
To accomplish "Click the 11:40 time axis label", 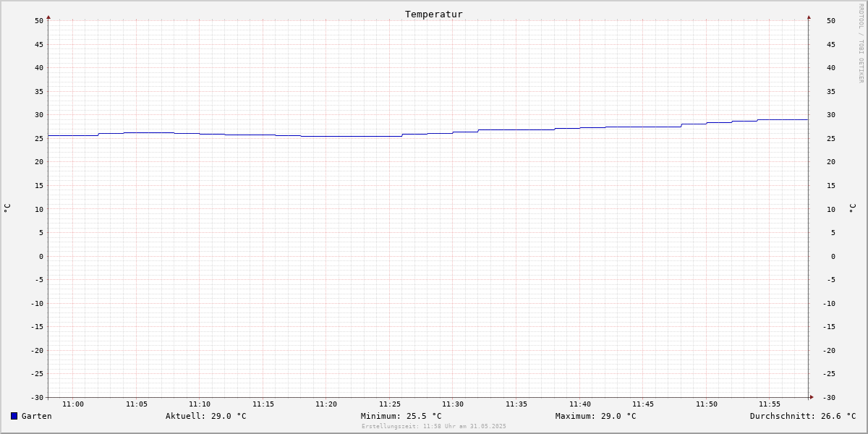I will coord(580,404).
